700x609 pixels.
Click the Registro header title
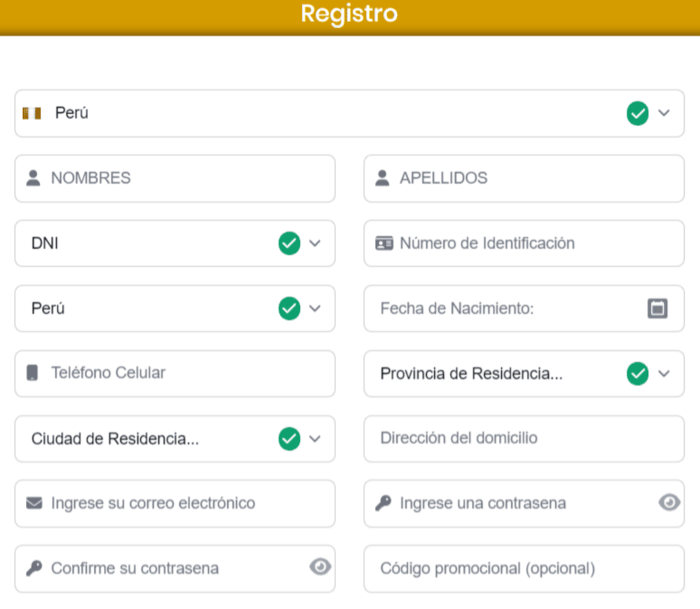[x=349, y=14]
